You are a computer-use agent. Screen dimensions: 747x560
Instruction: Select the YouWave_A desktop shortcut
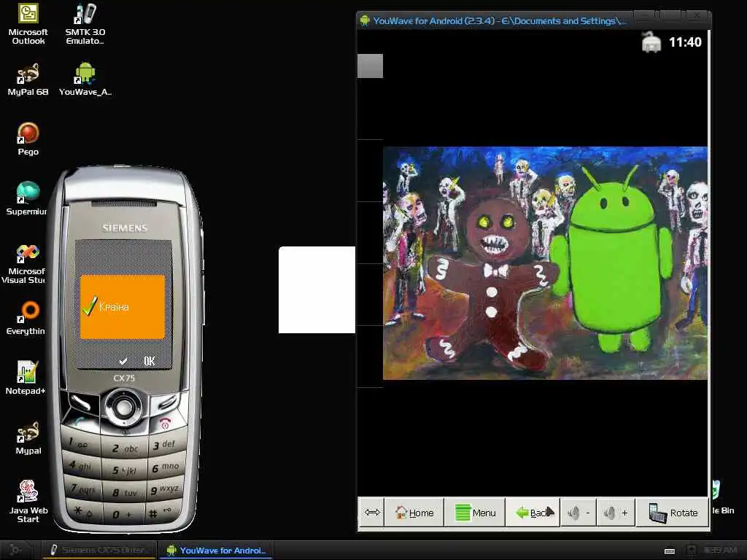(x=85, y=79)
